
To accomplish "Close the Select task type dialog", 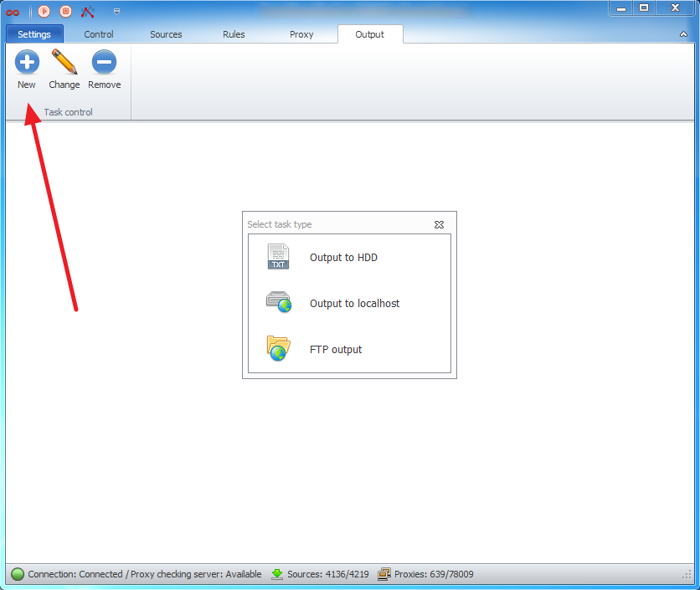I will pyautogui.click(x=440, y=224).
